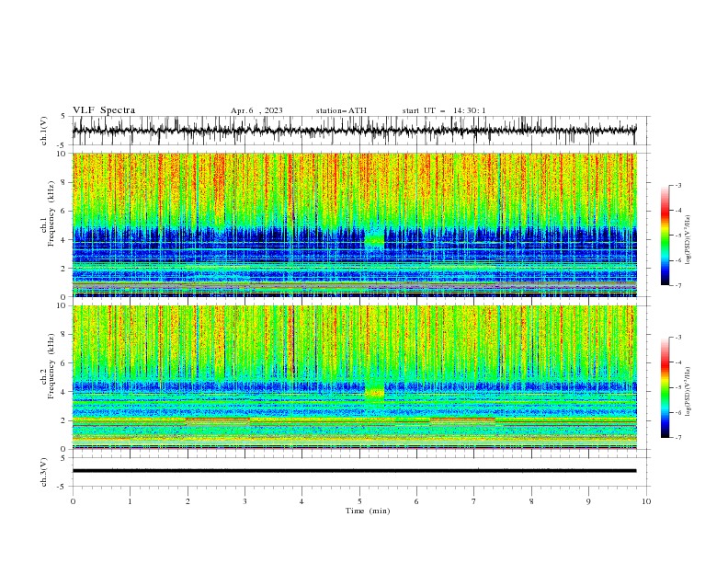Click the "8" tick on ch.1 frequency axis
728x563 pixels.
64,182
